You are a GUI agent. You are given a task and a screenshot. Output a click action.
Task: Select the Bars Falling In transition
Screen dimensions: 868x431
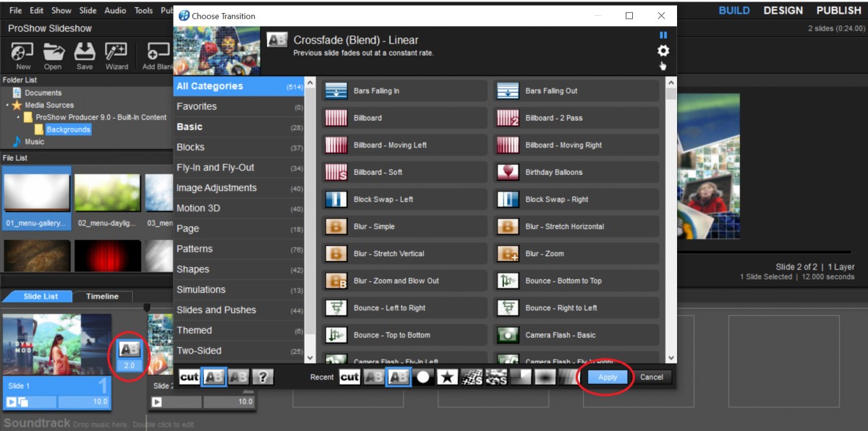pyautogui.click(x=405, y=90)
